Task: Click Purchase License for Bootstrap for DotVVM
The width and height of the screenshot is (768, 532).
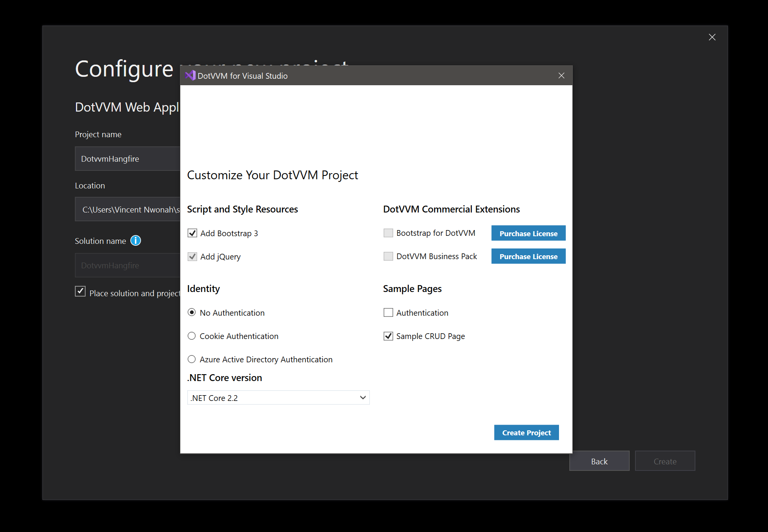Action: pos(528,233)
